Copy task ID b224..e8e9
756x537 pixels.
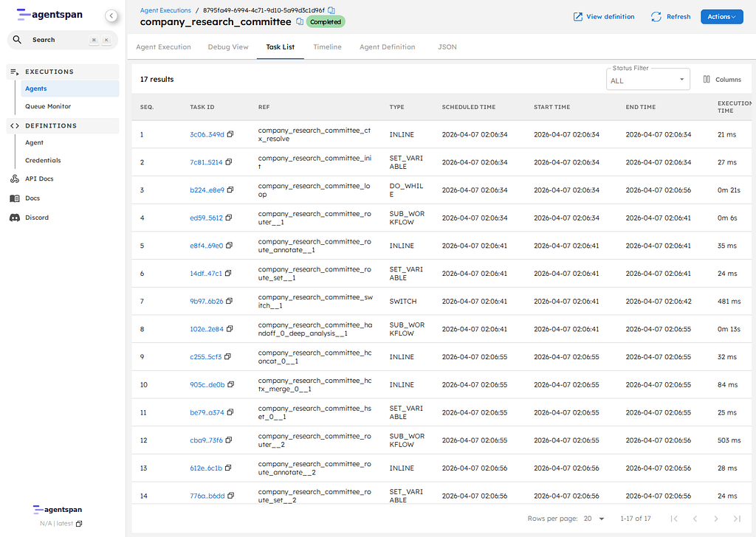click(x=230, y=190)
